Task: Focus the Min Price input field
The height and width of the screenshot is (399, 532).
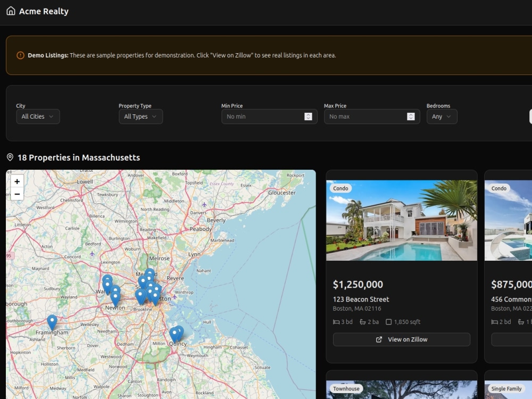Action: point(269,117)
